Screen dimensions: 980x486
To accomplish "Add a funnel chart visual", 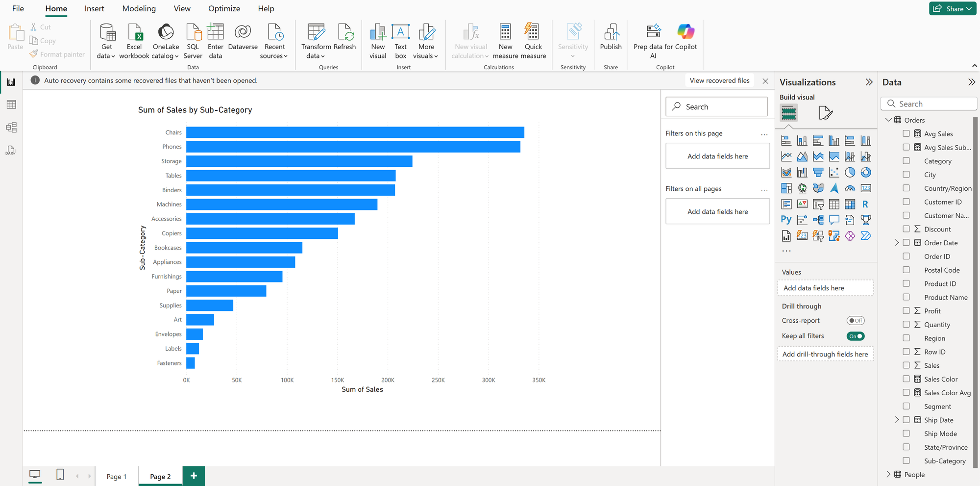I will click(818, 172).
